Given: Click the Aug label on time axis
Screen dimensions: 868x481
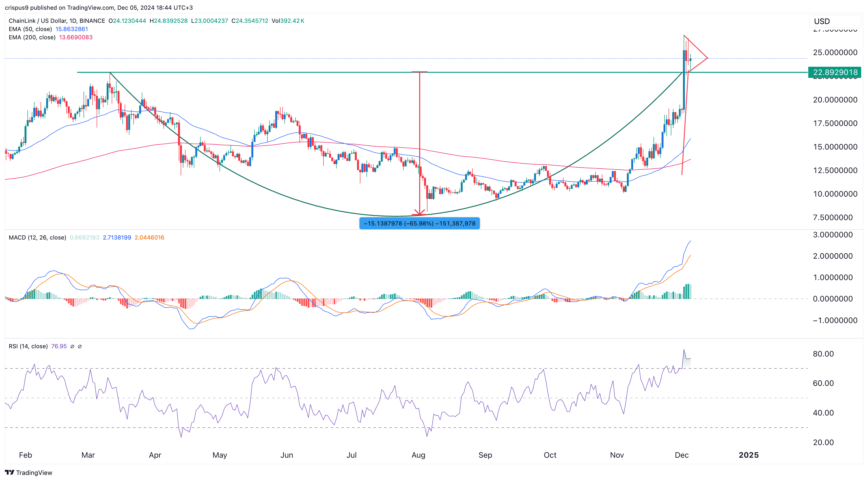Looking at the screenshot, I should pyautogui.click(x=418, y=456).
